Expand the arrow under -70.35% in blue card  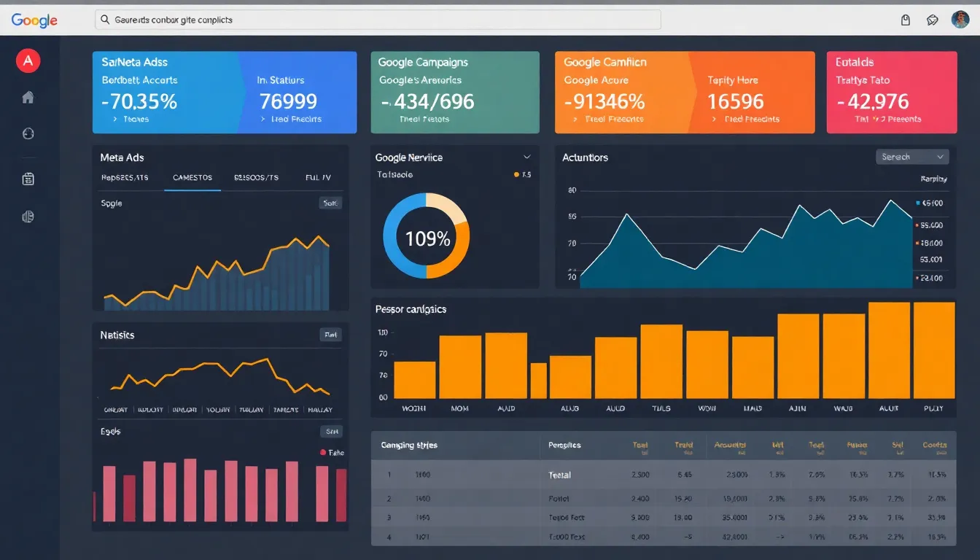point(114,119)
